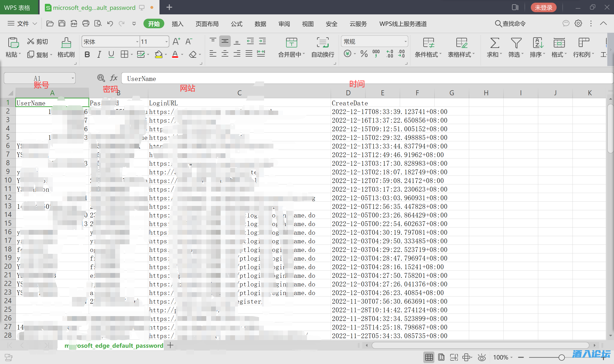
Task: Click the AutoSum sigma icon
Action: tap(494, 43)
